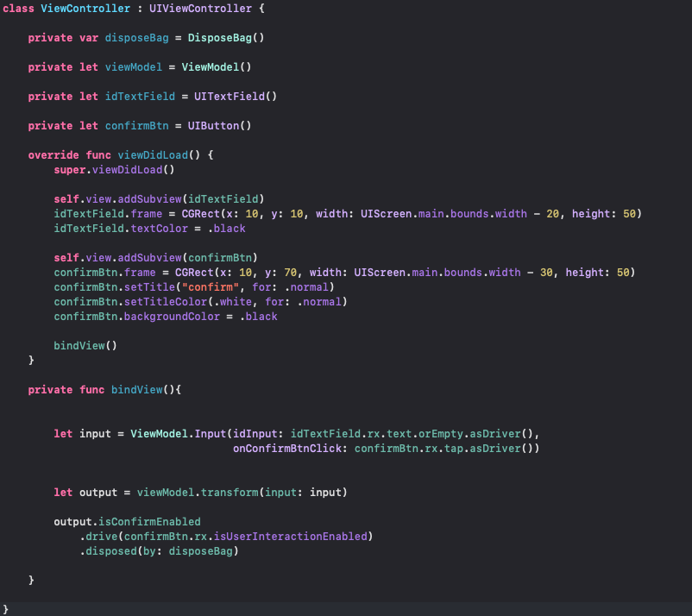The image size is (692, 616).
Task: Click confirmBtn.rx.tap expression
Action: pyautogui.click(x=409, y=449)
